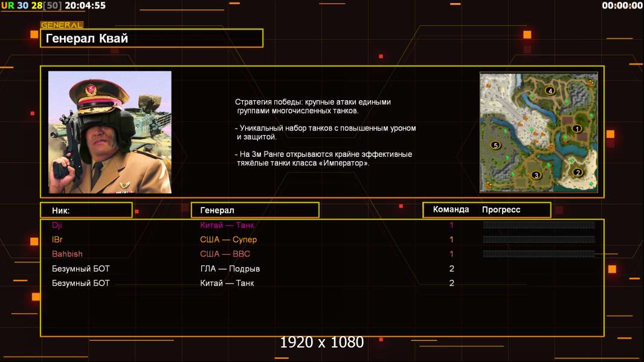The height and width of the screenshot is (362, 644).
Task: Click start position 1 marker on minimap
Action: (x=576, y=129)
